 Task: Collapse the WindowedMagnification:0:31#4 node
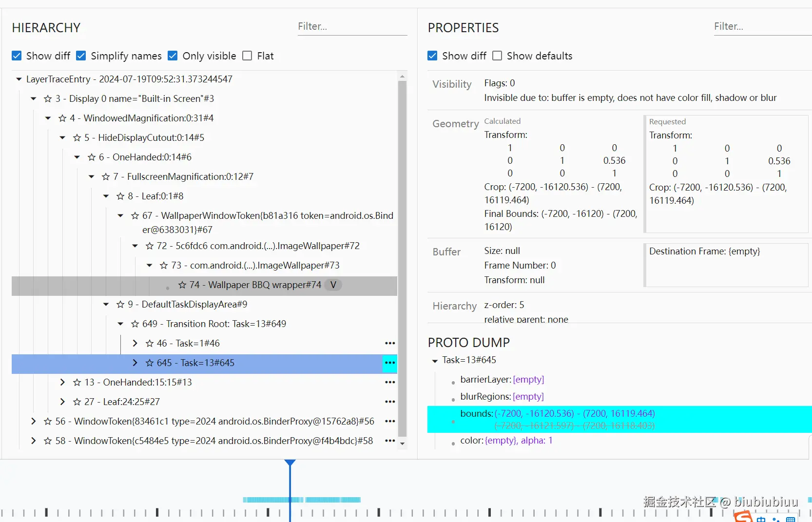click(48, 118)
